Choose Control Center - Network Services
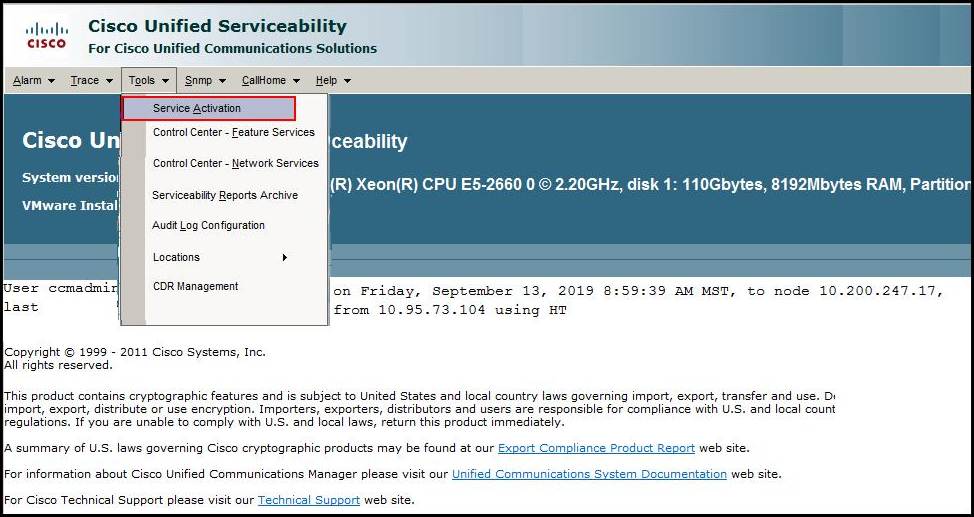974x517 pixels. 235,163
